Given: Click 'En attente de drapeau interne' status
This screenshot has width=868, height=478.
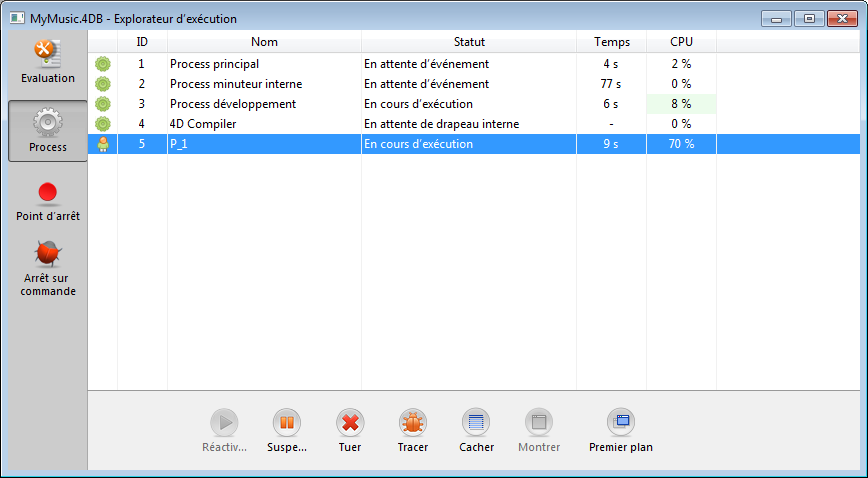Looking at the screenshot, I should [441, 124].
